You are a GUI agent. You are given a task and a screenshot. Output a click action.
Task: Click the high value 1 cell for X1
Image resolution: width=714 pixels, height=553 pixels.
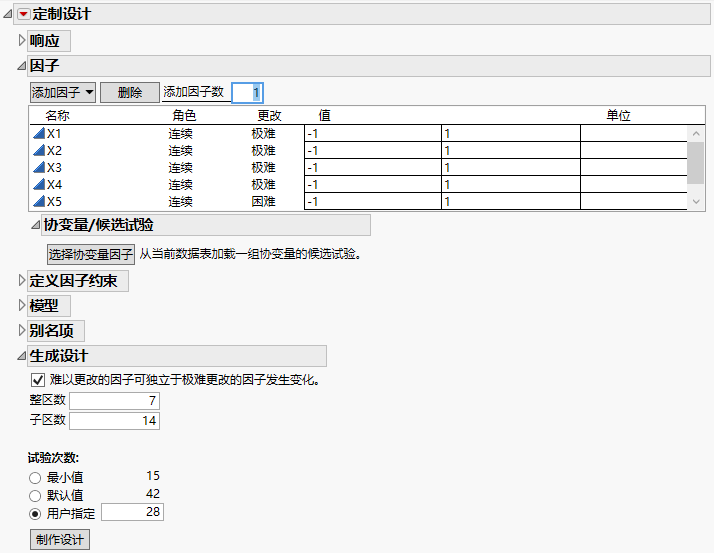click(511, 133)
